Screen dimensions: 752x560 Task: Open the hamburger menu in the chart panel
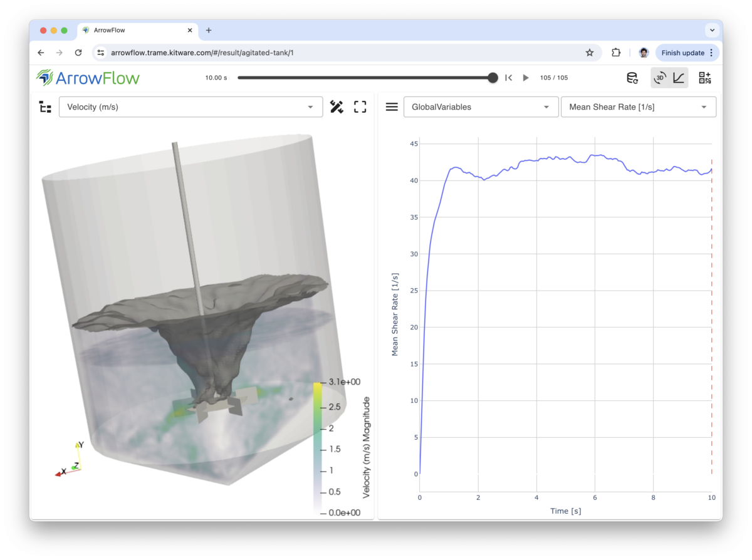(392, 107)
